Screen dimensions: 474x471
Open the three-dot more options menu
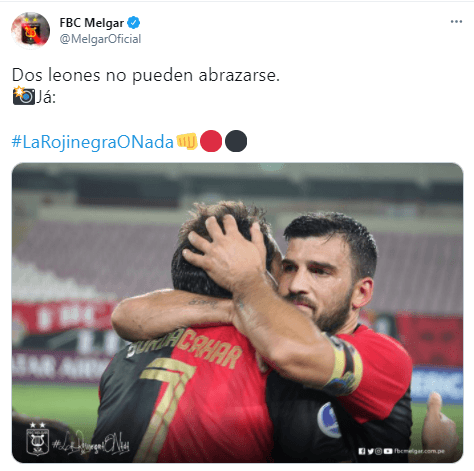(x=456, y=21)
